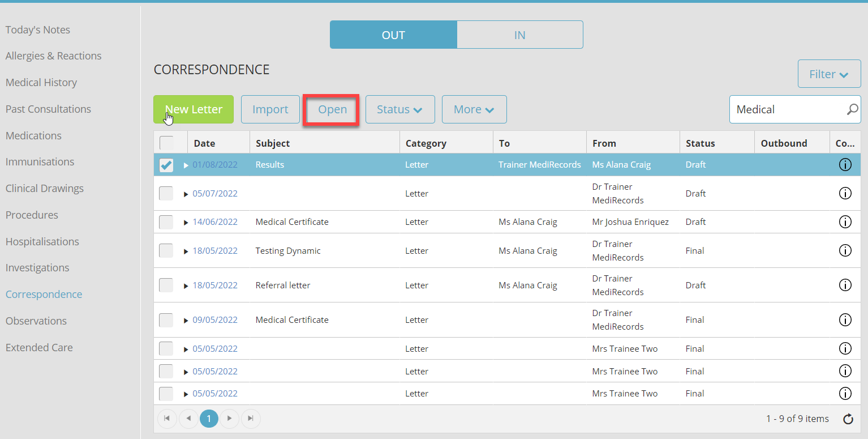Check the 14/06/2022 Medical Certificate checkbox
The height and width of the screenshot is (439, 868).
(166, 221)
